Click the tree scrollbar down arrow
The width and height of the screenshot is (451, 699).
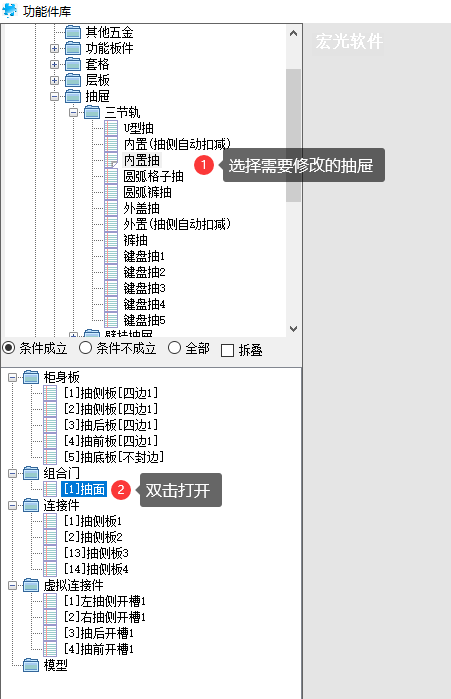click(293, 329)
